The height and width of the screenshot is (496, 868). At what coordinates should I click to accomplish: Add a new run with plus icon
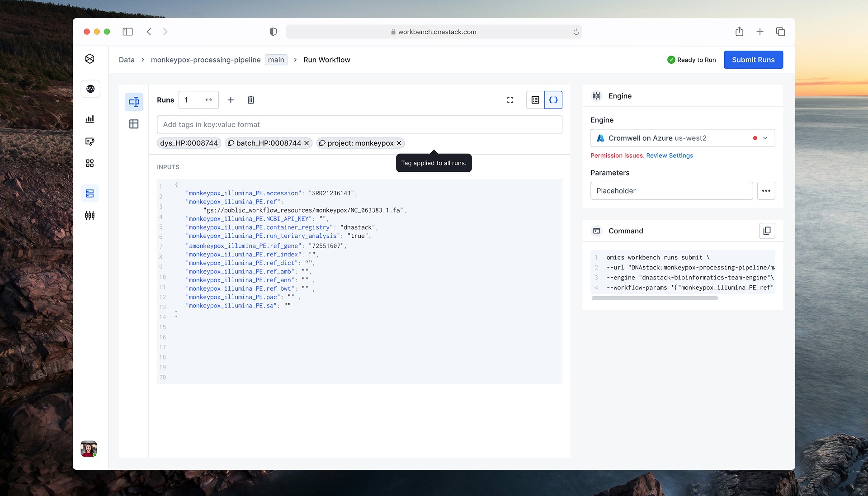tap(231, 100)
